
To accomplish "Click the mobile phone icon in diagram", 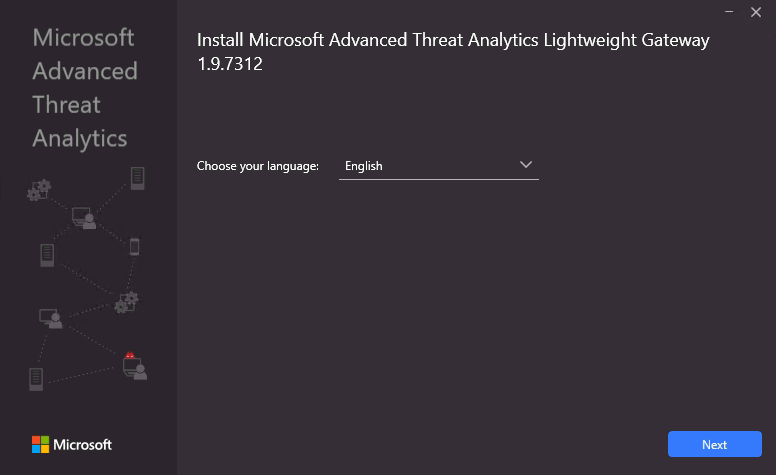I will point(134,247).
